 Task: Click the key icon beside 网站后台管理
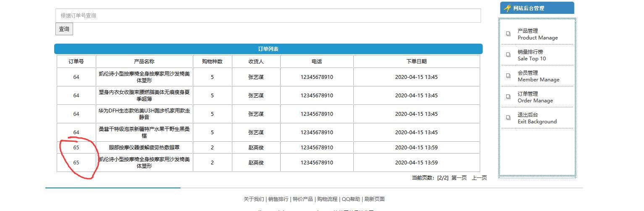click(507, 8)
